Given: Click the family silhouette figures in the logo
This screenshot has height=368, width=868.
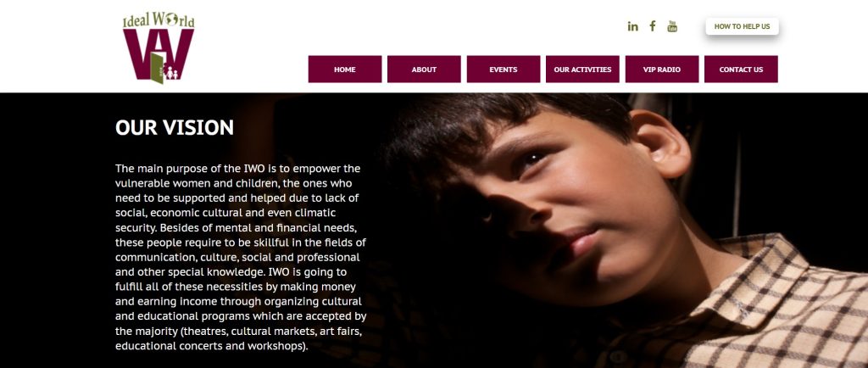Looking at the screenshot, I should pos(172,73).
